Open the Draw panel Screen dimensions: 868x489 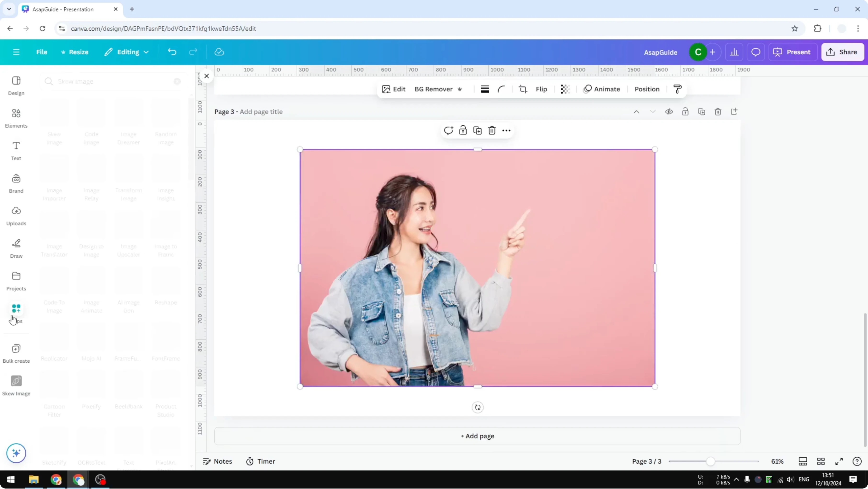(16, 249)
